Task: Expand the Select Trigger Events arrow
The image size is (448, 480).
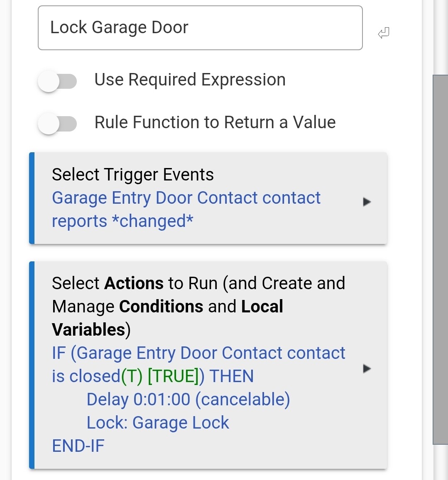Action: click(367, 202)
